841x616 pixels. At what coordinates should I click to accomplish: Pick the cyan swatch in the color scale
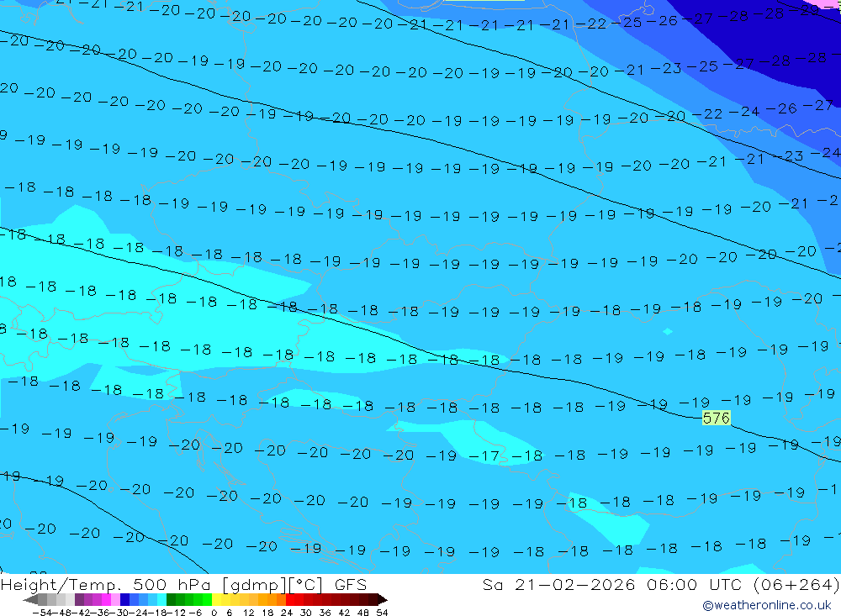161,599
